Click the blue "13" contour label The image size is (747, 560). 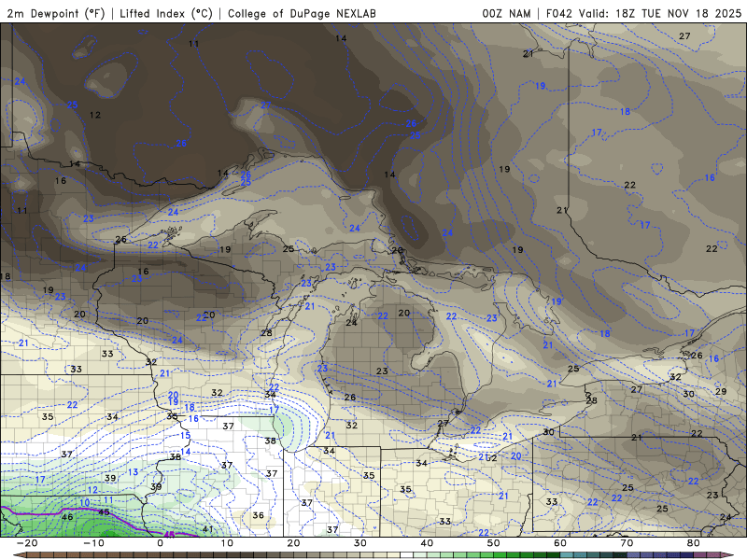point(133,472)
